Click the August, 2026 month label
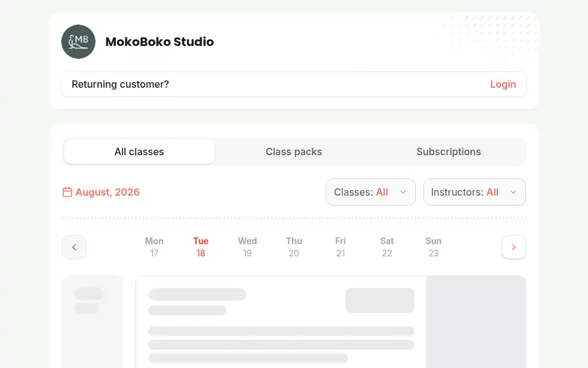 coord(107,192)
